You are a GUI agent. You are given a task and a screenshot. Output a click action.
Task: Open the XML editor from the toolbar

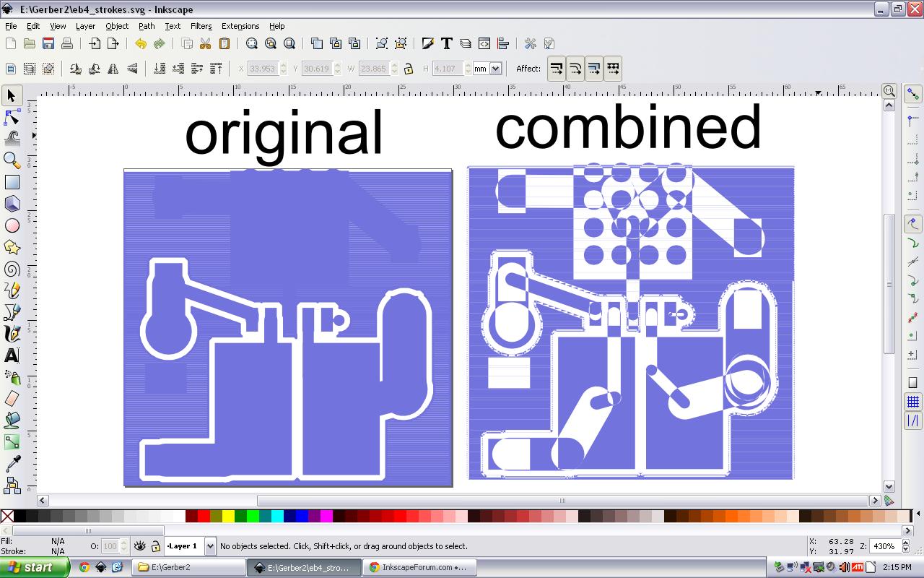[484, 43]
